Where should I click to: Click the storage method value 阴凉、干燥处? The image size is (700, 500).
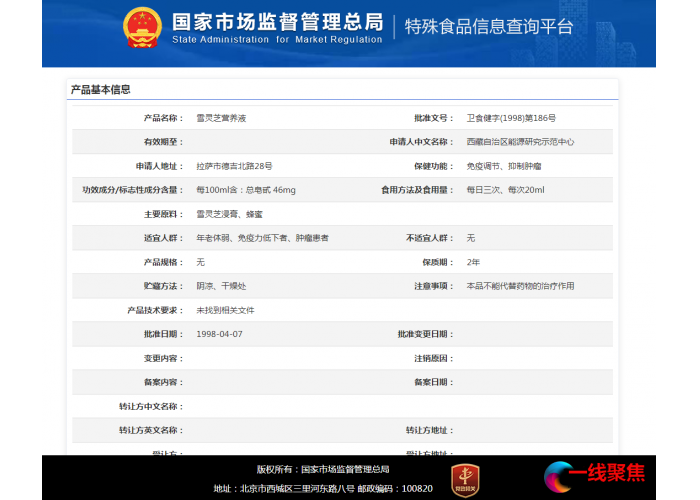[218, 286]
